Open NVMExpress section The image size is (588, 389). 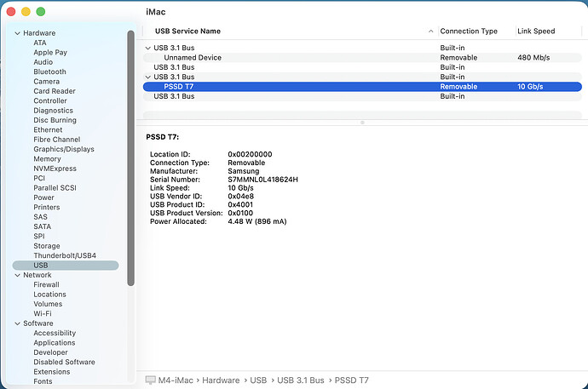(x=55, y=169)
